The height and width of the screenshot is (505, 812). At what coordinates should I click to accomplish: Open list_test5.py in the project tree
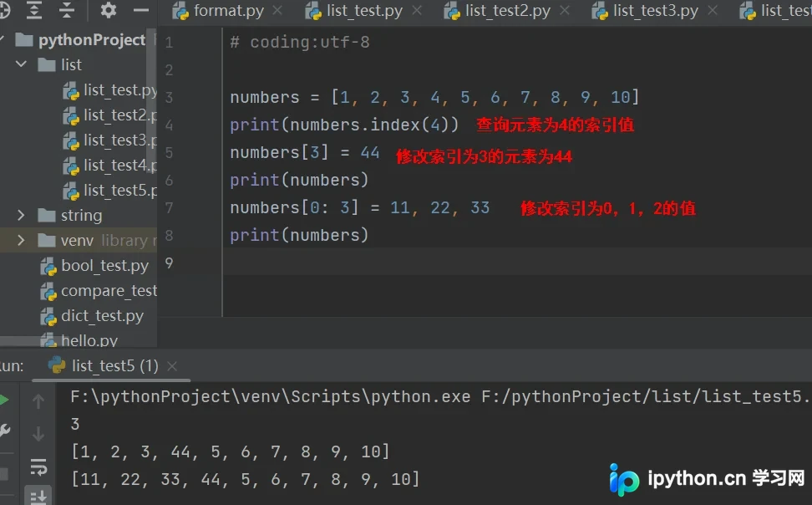click(109, 191)
